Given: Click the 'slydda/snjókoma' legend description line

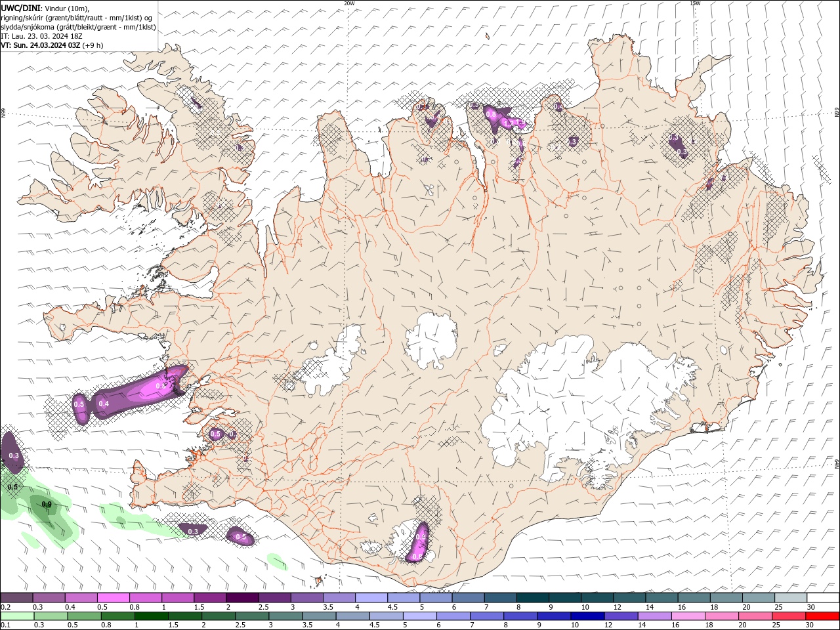Looking at the screenshot, I should [x=78, y=27].
